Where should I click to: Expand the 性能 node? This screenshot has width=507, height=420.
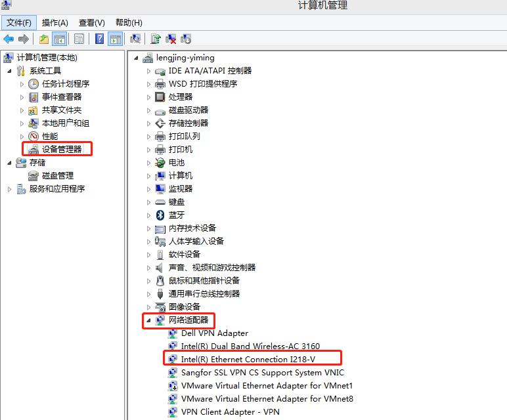pyautogui.click(x=22, y=136)
